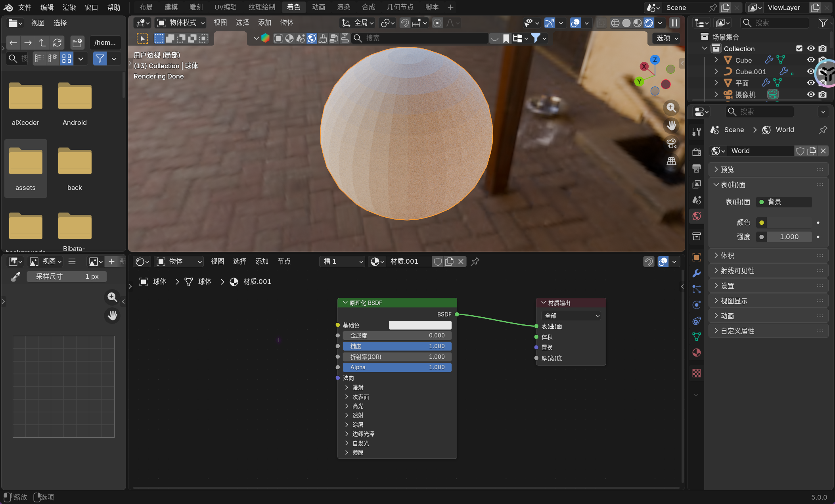Open Material properties tab icon
The width and height of the screenshot is (835, 504).
(x=697, y=353)
